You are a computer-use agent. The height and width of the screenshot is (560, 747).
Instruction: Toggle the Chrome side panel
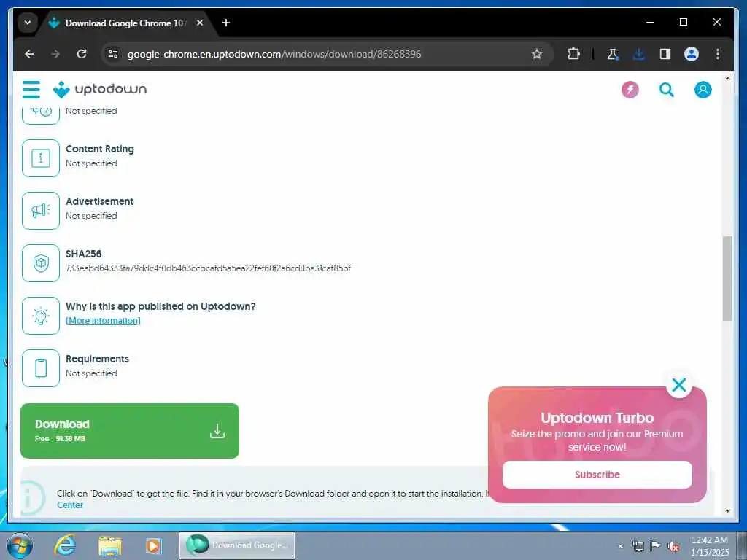click(665, 54)
